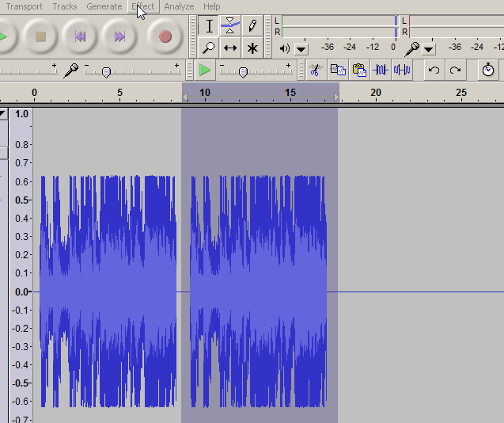504x423 pixels.
Task: Open the Effect menu
Action: tap(143, 6)
